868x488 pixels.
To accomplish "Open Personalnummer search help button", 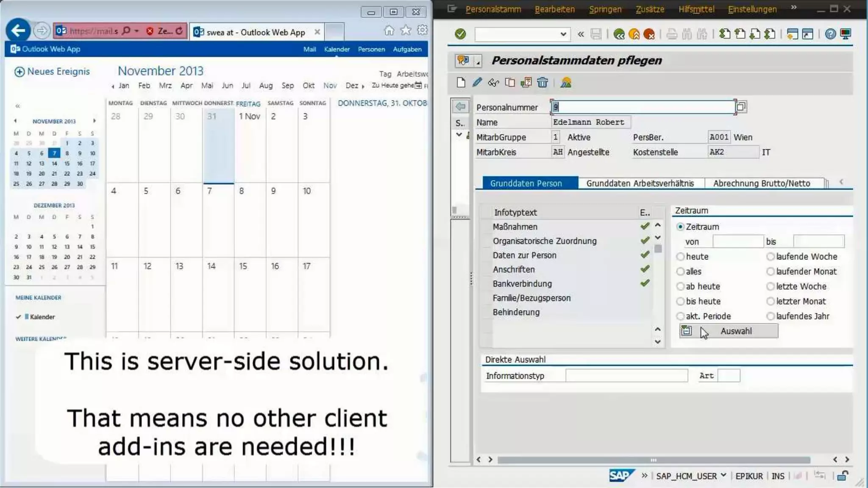I will tap(741, 107).
